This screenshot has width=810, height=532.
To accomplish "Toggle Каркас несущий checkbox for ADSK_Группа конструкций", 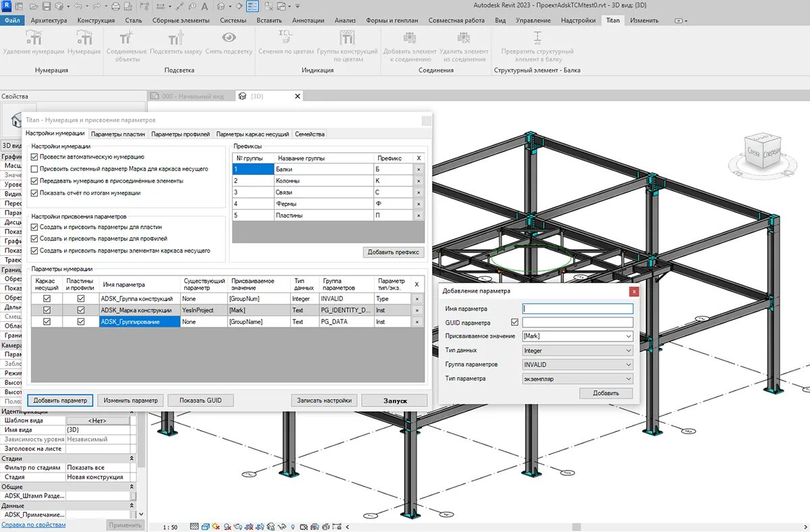I will point(47,298).
